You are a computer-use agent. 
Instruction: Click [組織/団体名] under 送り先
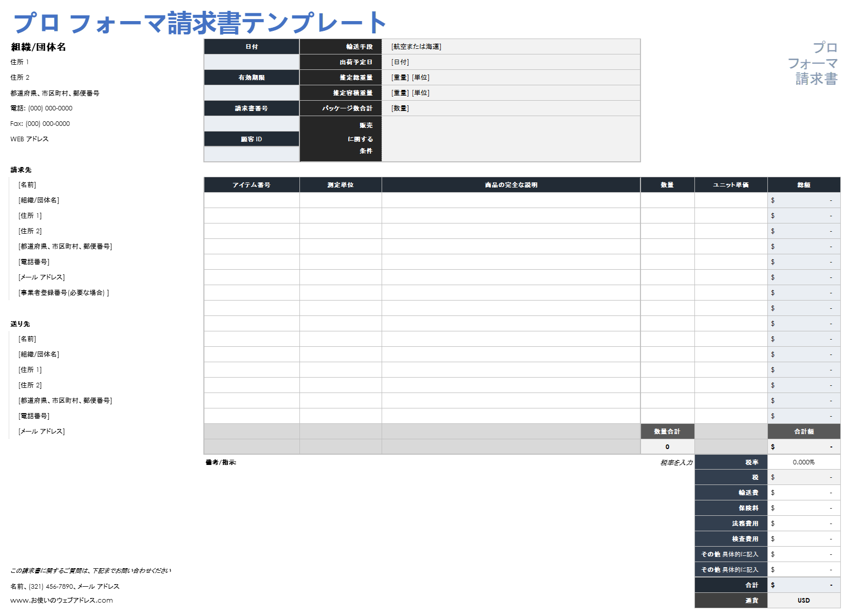[x=39, y=354]
